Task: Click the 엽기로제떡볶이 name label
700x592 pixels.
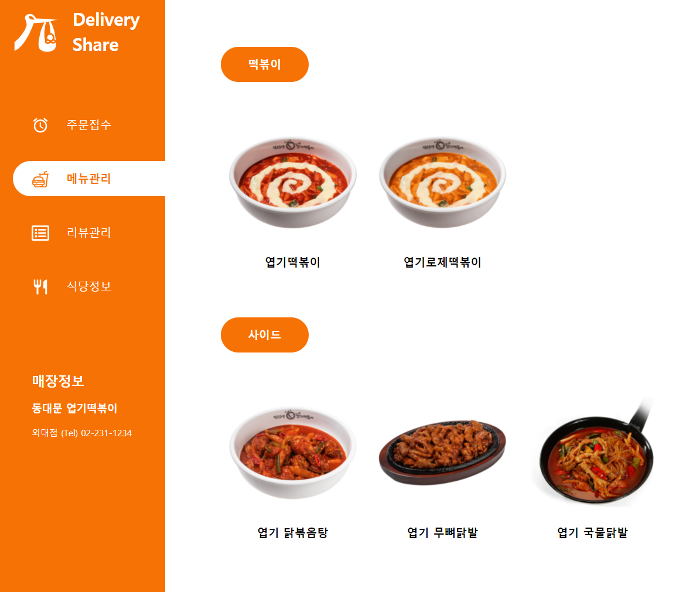Action: tap(442, 262)
